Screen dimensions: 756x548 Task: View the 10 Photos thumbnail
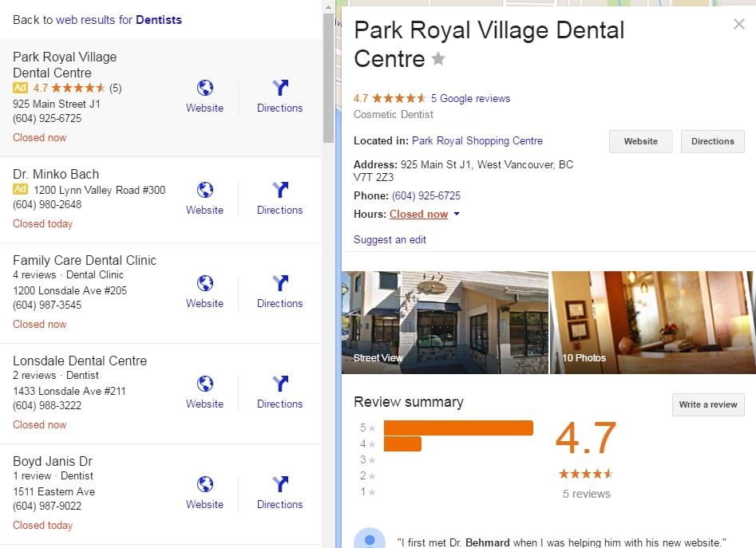[653, 322]
